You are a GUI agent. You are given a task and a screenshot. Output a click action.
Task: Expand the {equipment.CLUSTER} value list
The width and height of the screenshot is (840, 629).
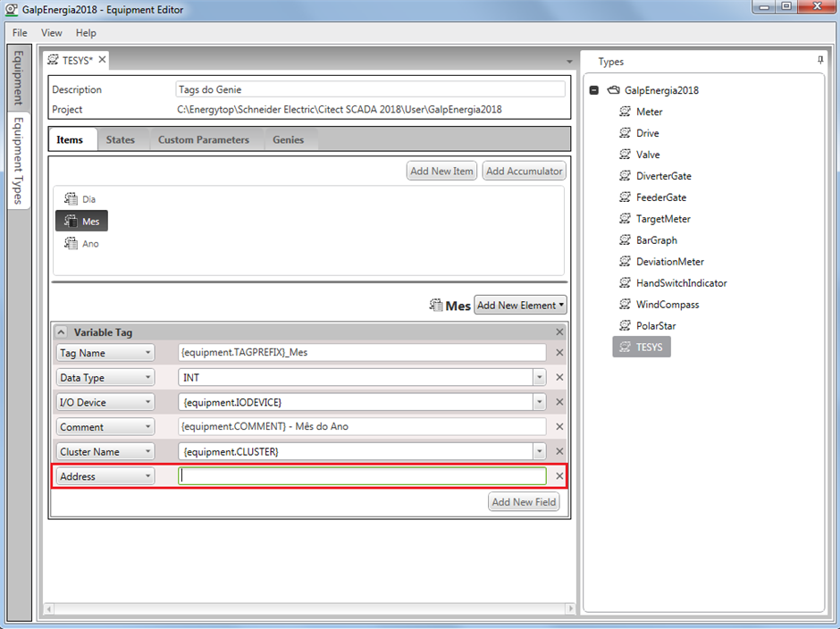point(540,451)
